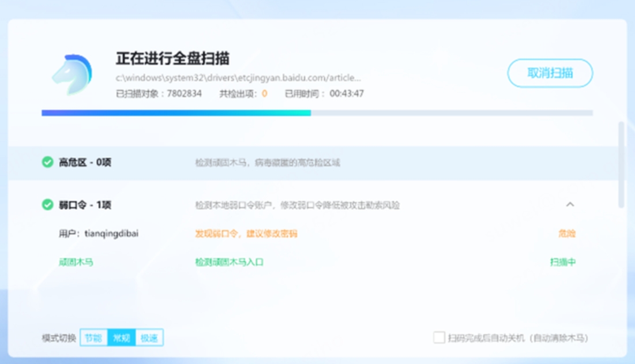
Task: Click the 扫描中 status text
Action: [x=562, y=262]
